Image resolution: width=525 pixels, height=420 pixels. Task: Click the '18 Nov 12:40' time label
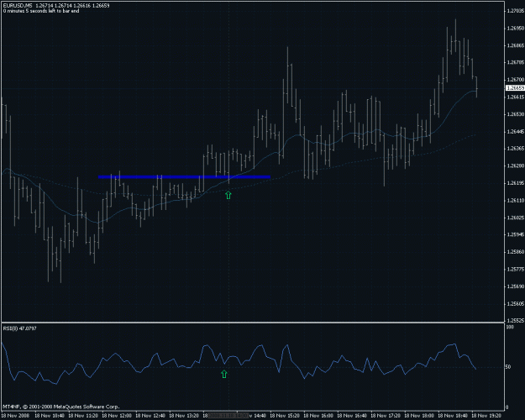point(150,416)
